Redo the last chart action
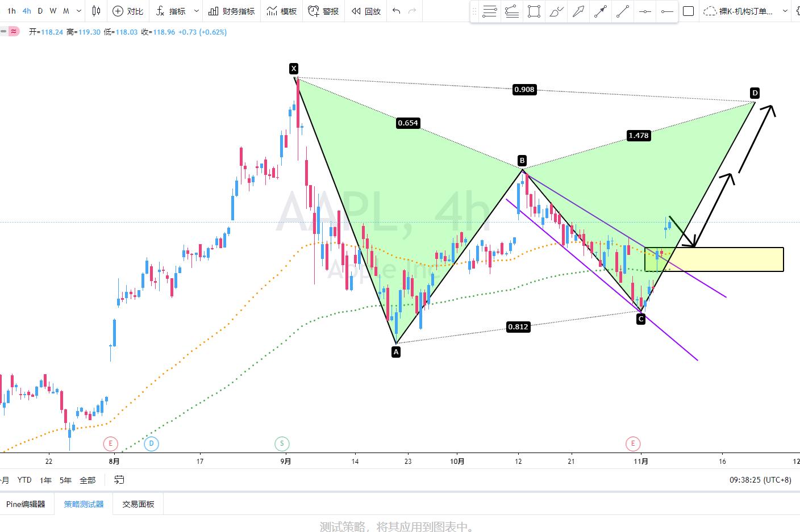The width and height of the screenshot is (800, 532). point(413,11)
